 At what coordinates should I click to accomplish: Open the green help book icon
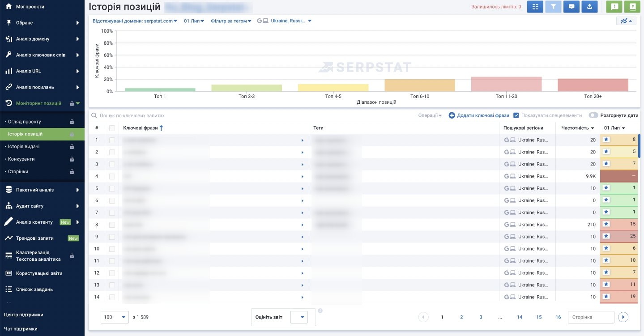point(632,7)
